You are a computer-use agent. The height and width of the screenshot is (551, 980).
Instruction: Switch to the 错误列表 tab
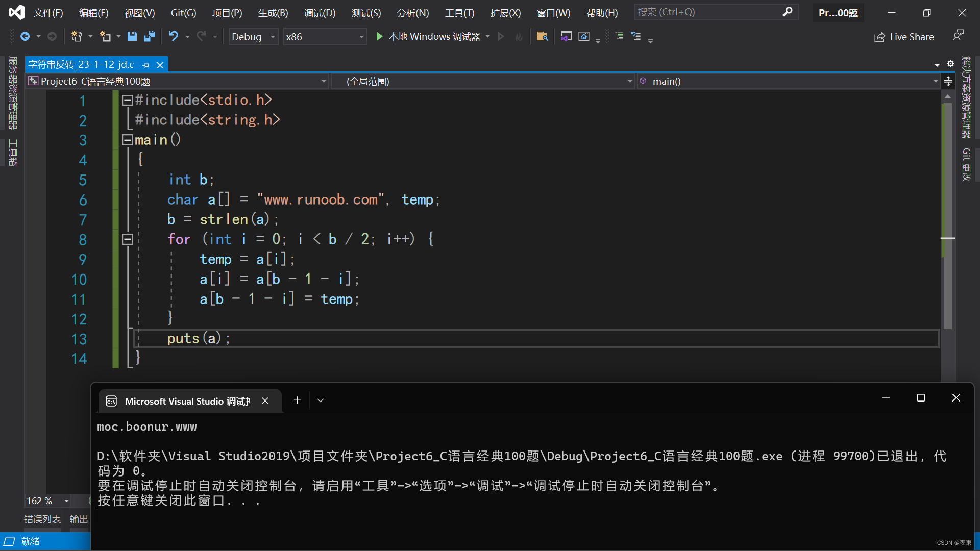(x=42, y=519)
